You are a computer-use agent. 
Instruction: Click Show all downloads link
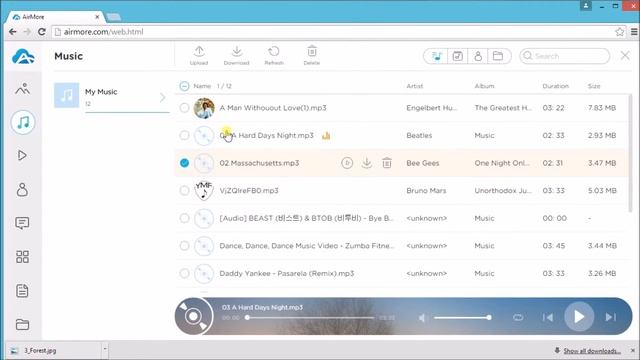(592, 351)
